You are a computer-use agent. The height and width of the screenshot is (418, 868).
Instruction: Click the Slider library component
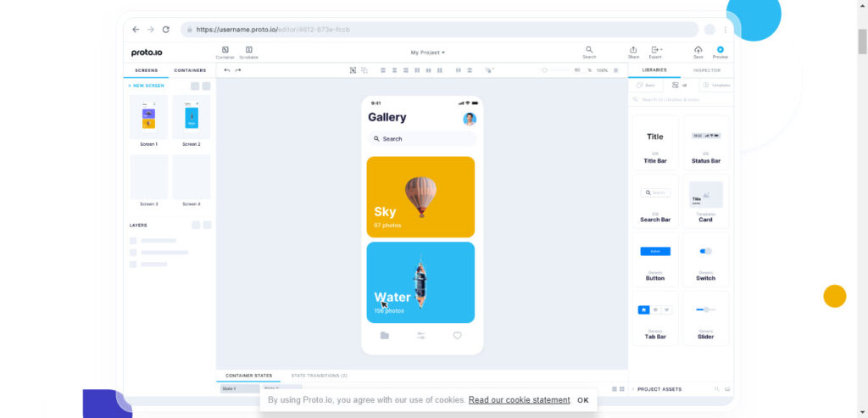pyautogui.click(x=705, y=318)
